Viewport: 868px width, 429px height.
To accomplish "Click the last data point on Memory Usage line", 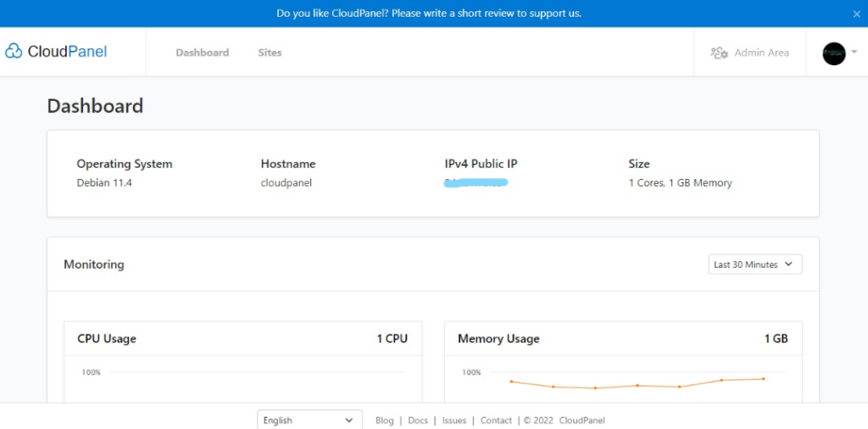I will [764, 379].
